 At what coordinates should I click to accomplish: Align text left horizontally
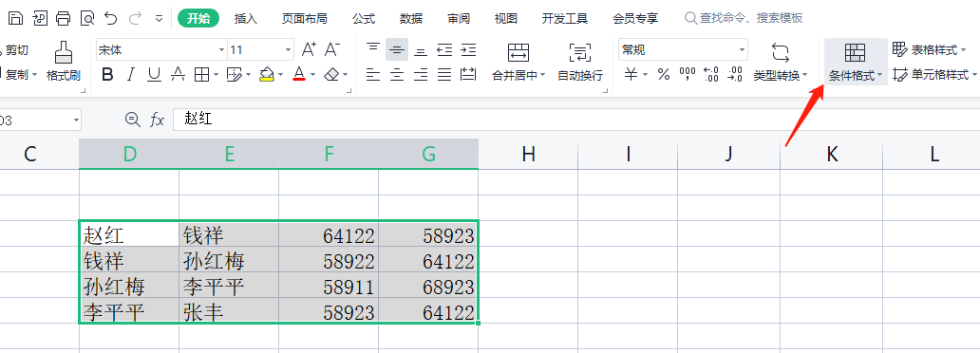coord(373,75)
